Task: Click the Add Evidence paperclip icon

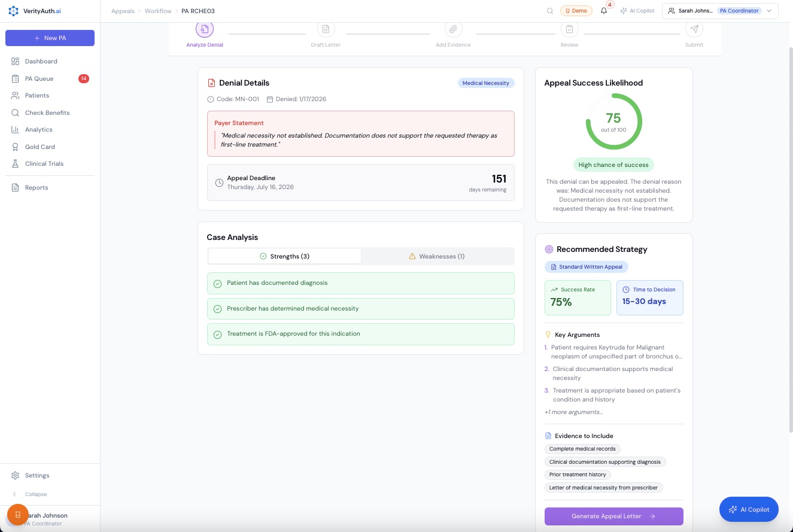Action: tap(452, 28)
